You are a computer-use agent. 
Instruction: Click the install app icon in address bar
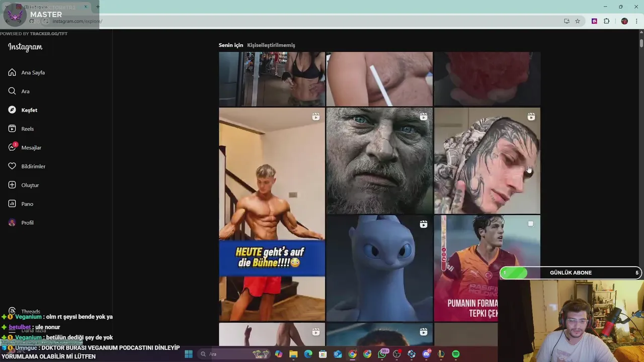567,21
